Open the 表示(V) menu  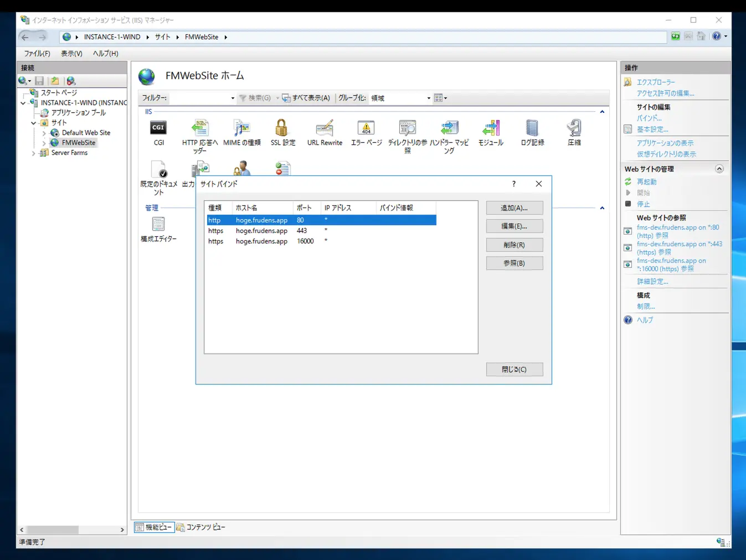(71, 53)
